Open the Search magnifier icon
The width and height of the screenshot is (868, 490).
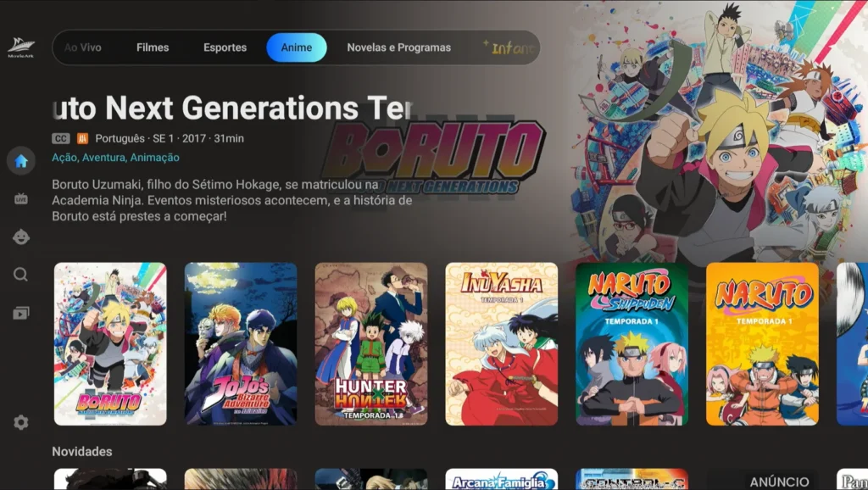pyautogui.click(x=20, y=275)
